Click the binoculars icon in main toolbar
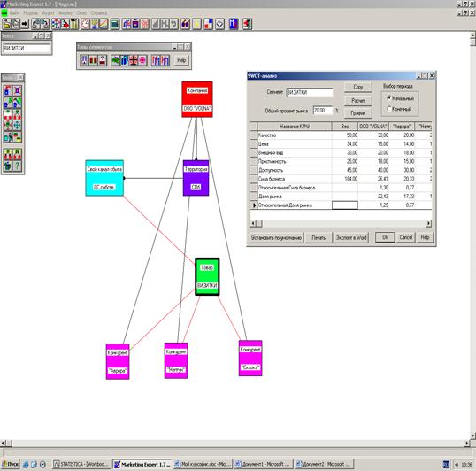Viewport: 476px width, 471px height. pos(185,24)
